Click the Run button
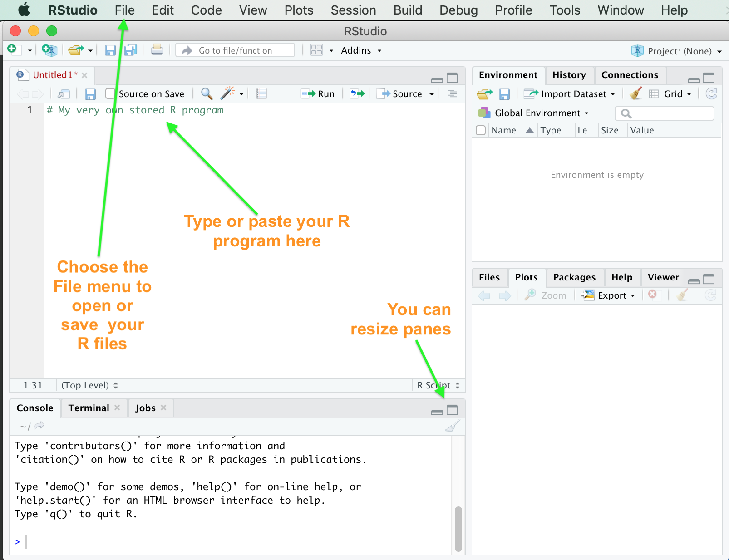Viewport: 729px width, 560px height. pyautogui.click(x=319, y=94)
